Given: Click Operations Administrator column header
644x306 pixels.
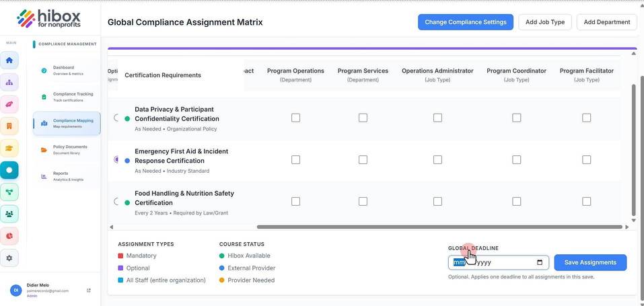Looking at the screenshot, I should [437, 75].
